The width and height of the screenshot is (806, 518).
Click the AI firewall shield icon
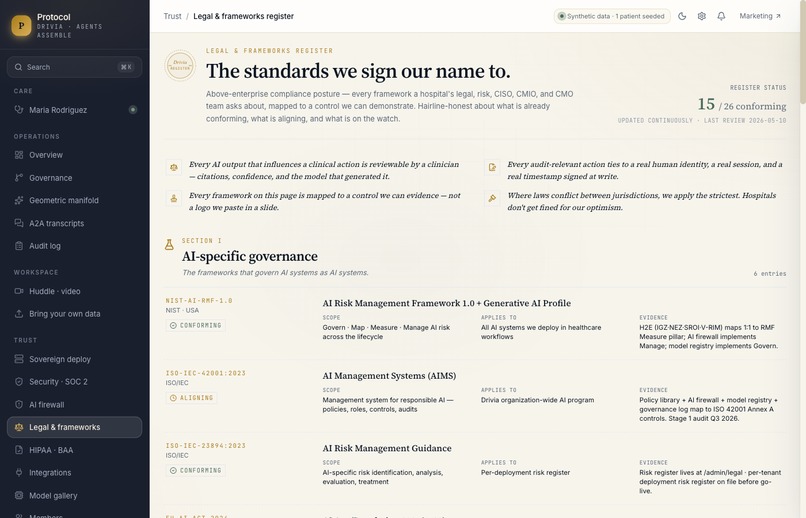pyautogui.click(x=19, y=404)
